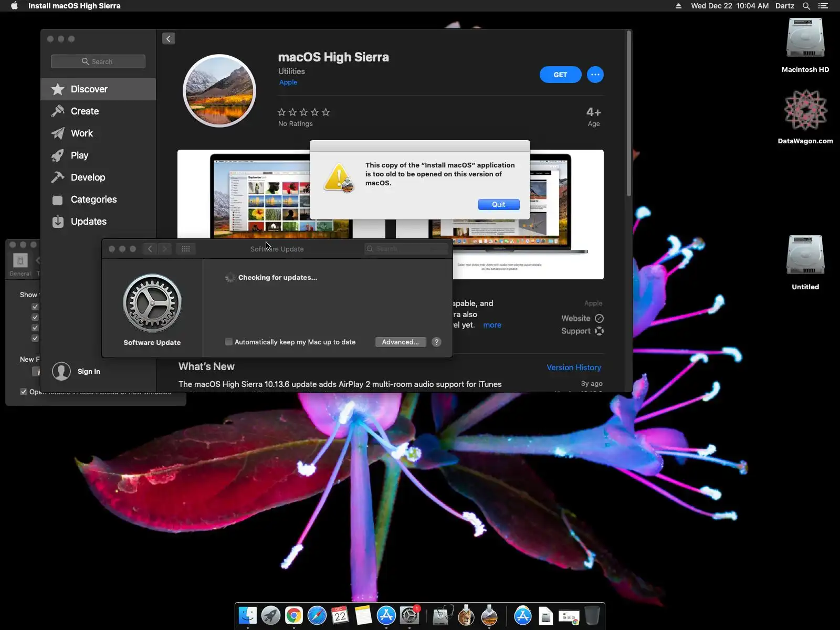Enable Automatically keep my Mac up to date
Image resolution: width=840 pixels, height=630 pixels.
pos(229,342)
